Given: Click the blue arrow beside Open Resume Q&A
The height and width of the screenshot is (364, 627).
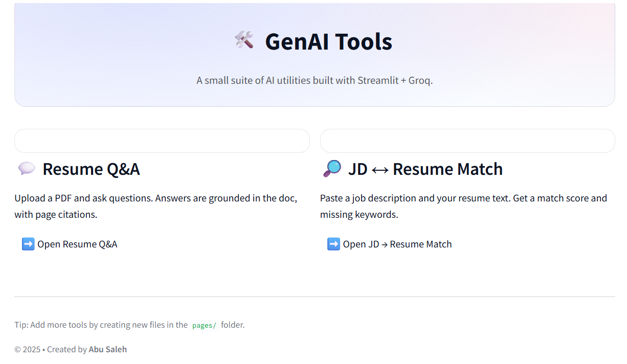Looking at the screenshot, I should tap(28, 244).
